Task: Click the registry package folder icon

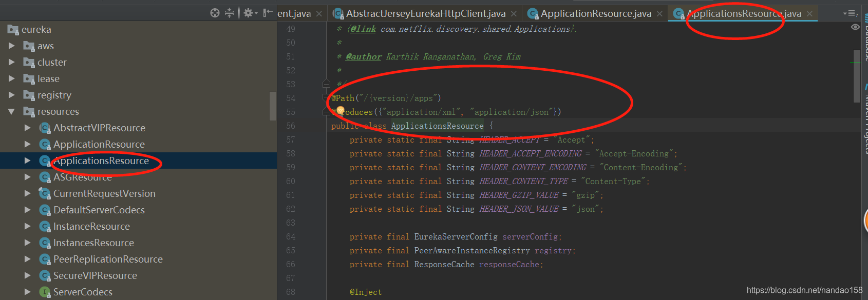Action: (x=29, y=95)
